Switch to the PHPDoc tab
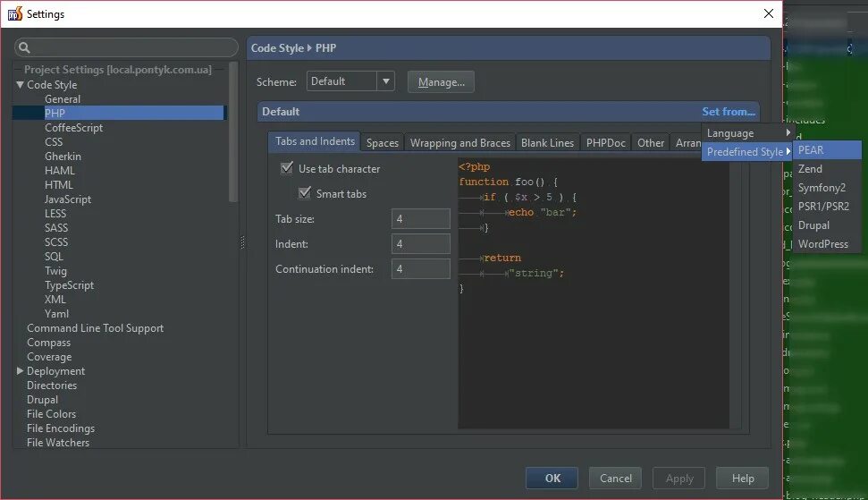The width and height of the screenshot is (868, 500). (x=605, y=143)
